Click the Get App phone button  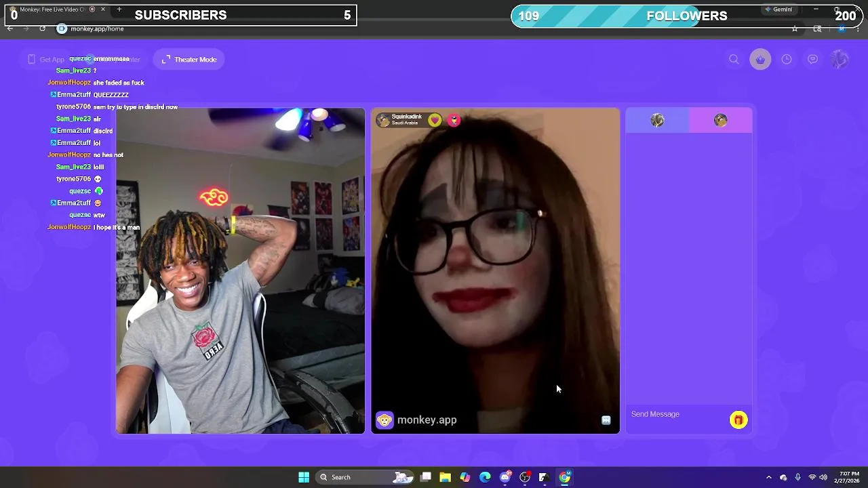[46, 60]
